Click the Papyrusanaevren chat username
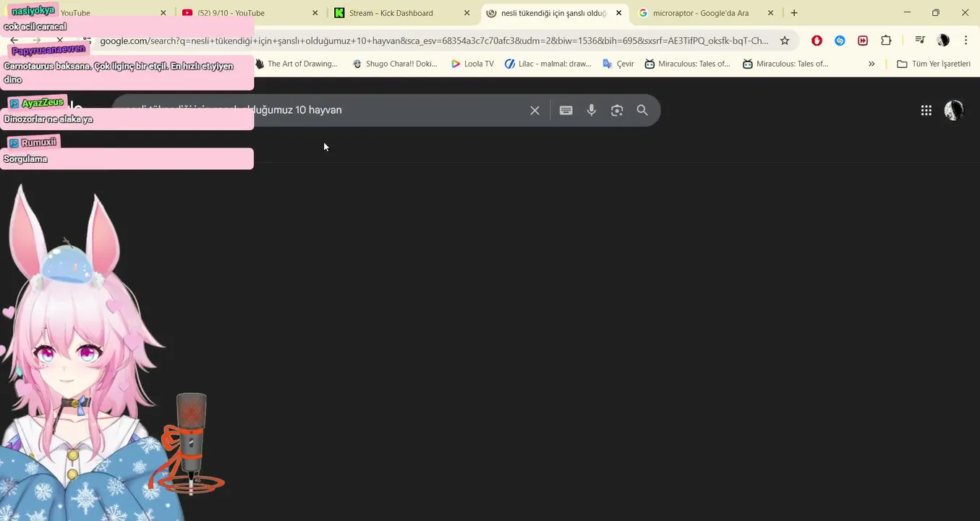Viewport: 980px width, 521px height. click(x=48, y=51)
